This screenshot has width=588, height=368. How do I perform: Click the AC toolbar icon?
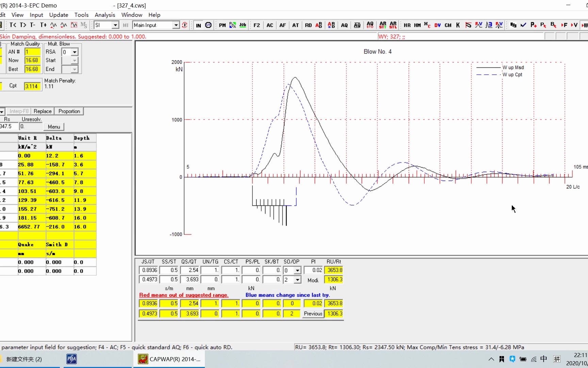pos(270,25)
